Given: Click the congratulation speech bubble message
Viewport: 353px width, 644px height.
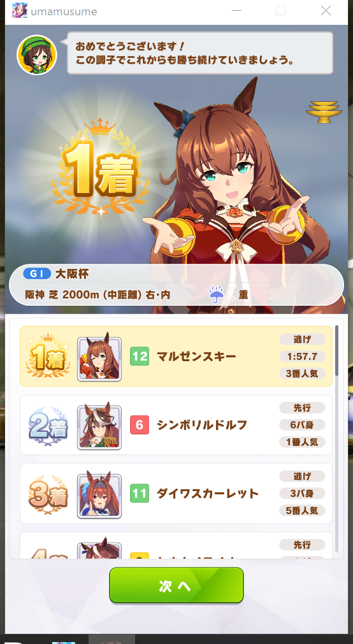Looking at the screenshot, I should click(x=200, y=53).
